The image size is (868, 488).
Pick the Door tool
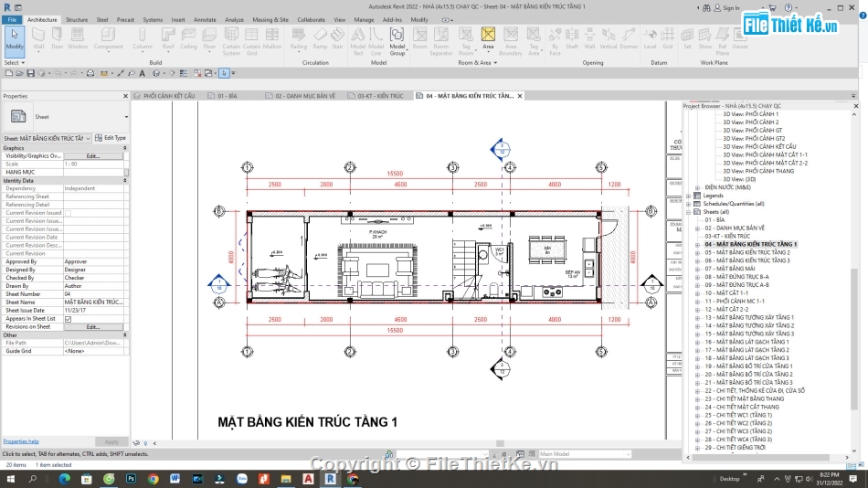pyautogui.click(x=57, y=39)
